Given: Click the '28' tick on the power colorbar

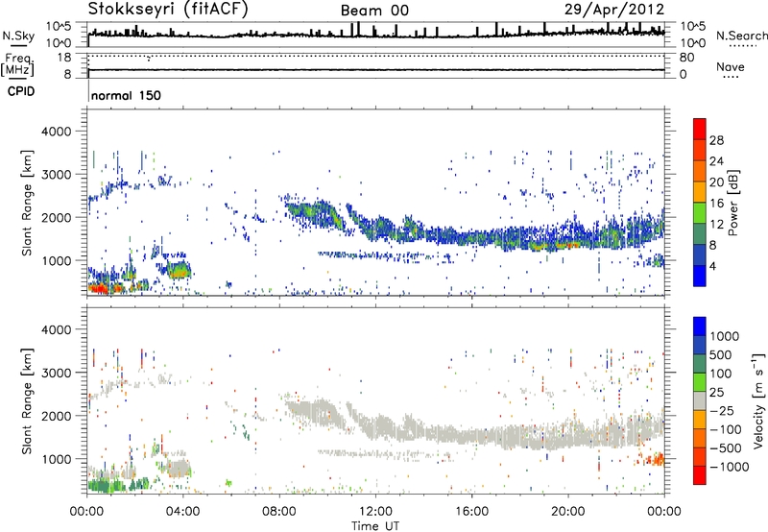Looking at the screenshot, I should 716,140.
